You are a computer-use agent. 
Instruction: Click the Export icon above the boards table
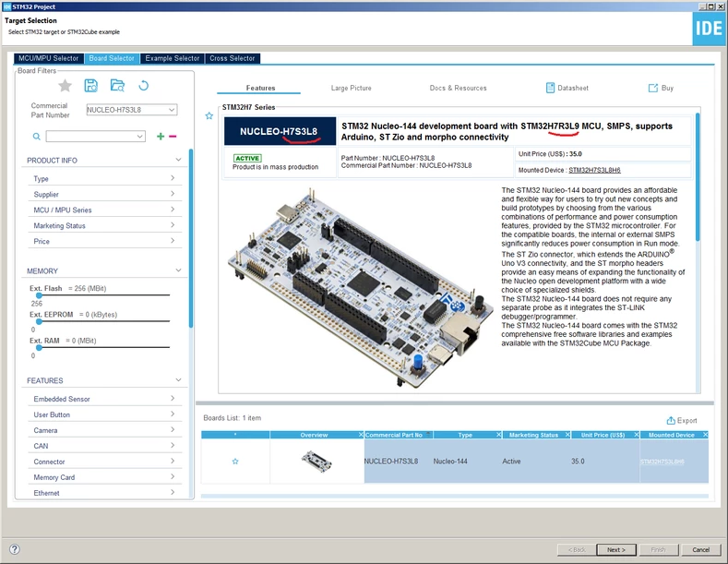671,420
